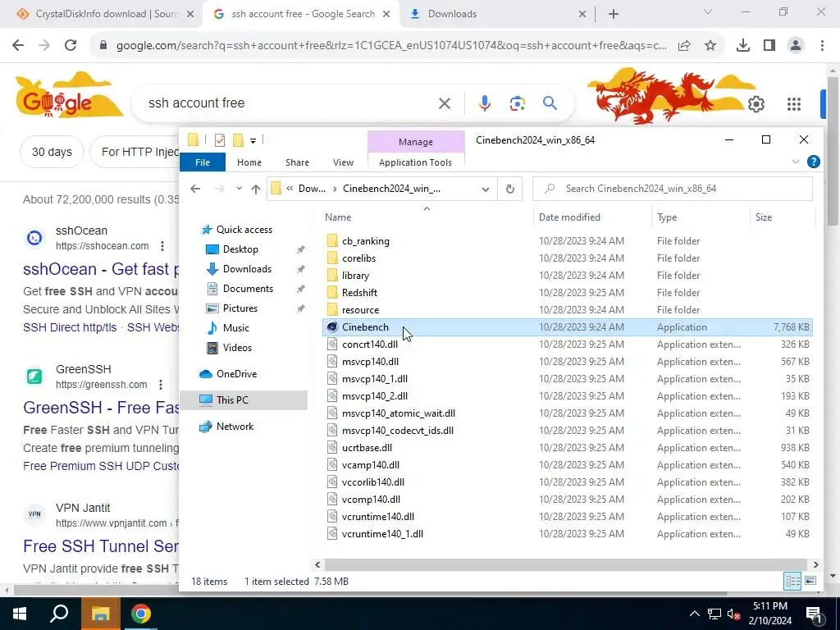Click Chrome icon on taskbar
Viewport: 840px width, 630px height.
(141, 614)
